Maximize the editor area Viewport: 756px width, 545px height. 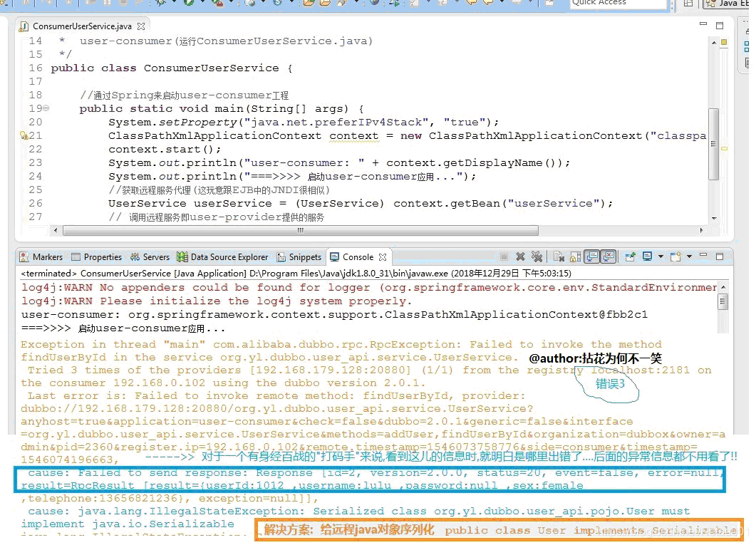click(720, 26)
